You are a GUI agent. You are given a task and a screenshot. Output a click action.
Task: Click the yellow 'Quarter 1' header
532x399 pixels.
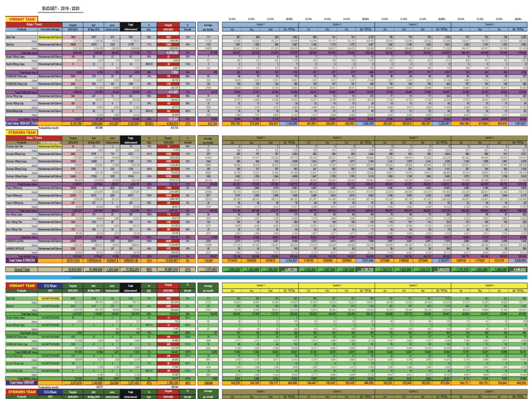tap(260, 285)
